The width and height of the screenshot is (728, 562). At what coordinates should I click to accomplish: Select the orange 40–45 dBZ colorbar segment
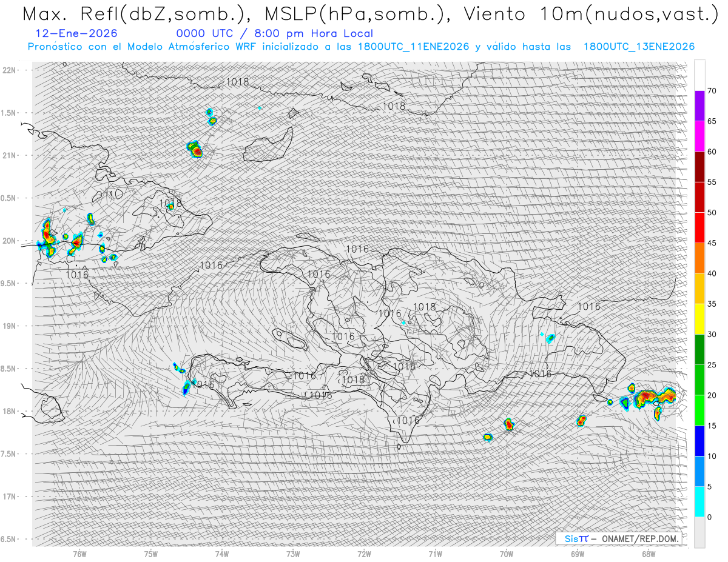point(699,258)
